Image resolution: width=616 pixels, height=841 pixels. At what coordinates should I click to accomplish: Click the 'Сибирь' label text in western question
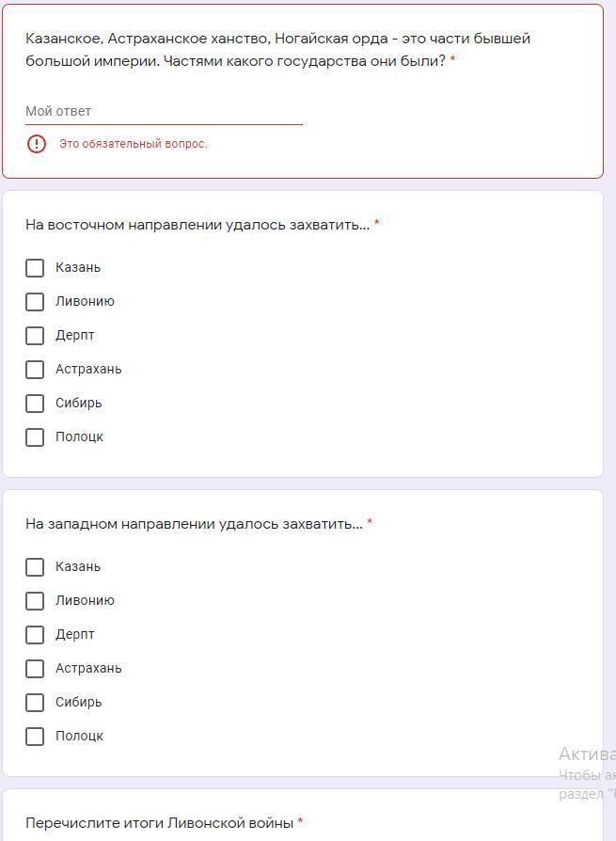pyautogui.click(x=79, y=703)
